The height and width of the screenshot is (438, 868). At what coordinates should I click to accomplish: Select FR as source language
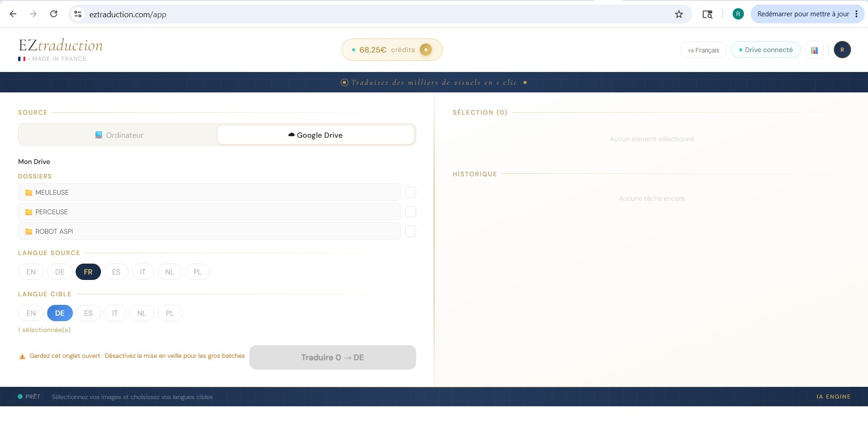(x=88, y=272)
